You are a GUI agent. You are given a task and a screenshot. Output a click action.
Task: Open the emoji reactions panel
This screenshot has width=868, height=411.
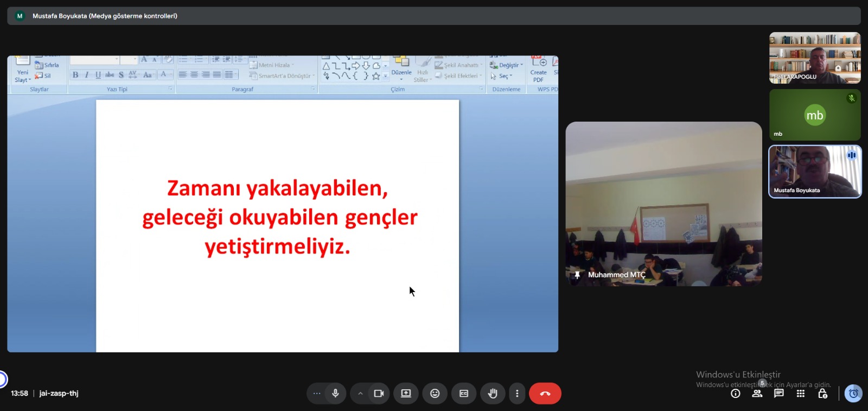pos(435,394)
